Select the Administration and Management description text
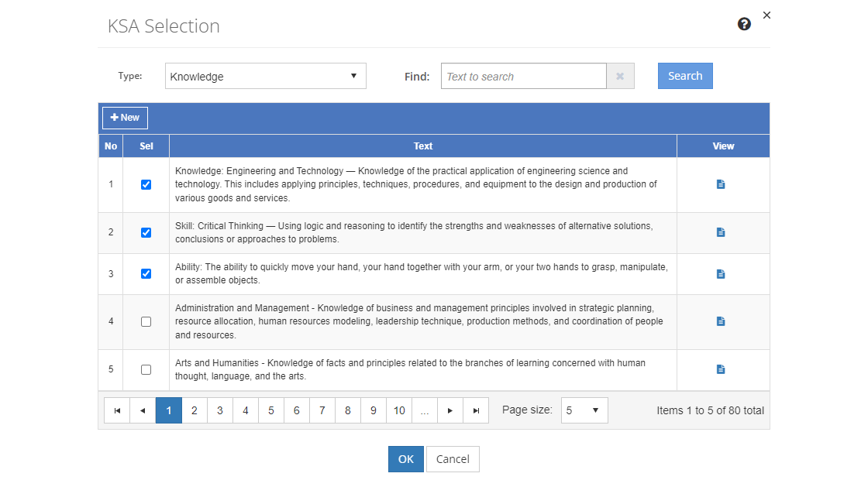Screen dimensions: 868x487 click(419, 322)
